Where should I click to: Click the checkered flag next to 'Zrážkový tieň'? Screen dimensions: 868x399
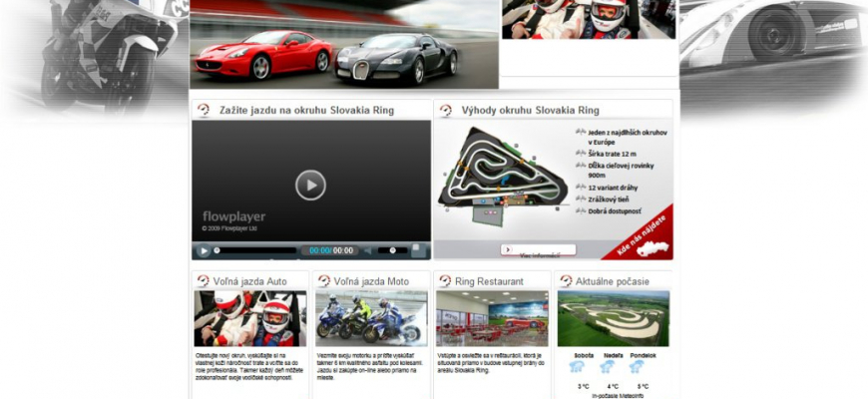[581, 199]
